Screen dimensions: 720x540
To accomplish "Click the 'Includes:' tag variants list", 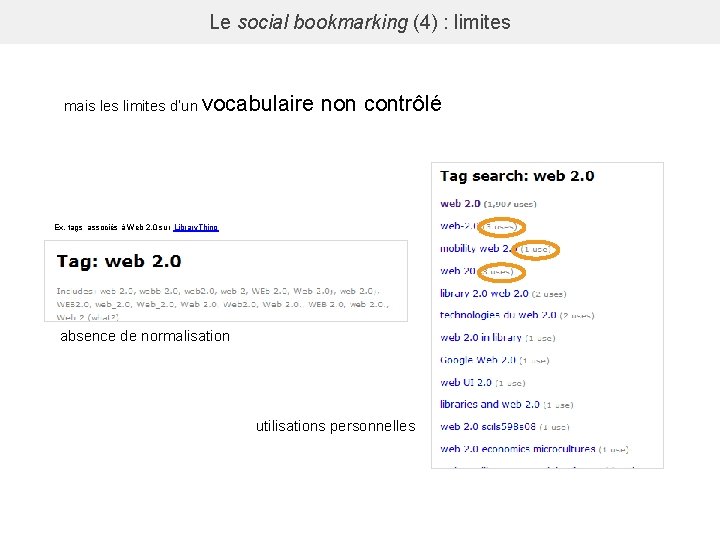I will coord(223,304).
